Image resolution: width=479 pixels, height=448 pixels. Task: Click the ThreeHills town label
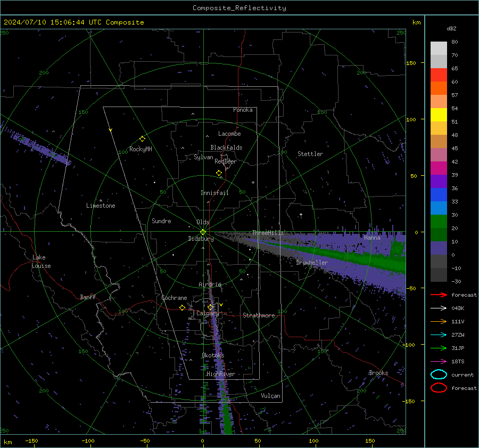(268, 233)
